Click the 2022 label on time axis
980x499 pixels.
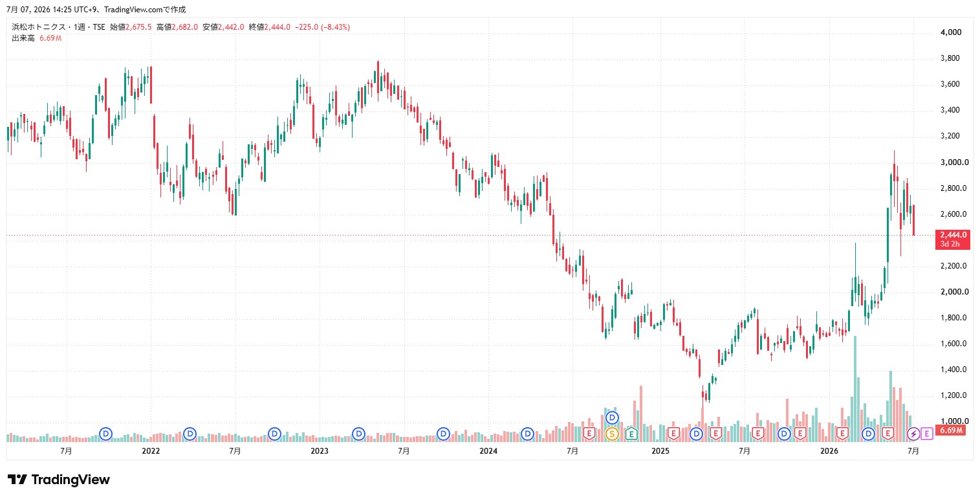click(x=151, y=450)
